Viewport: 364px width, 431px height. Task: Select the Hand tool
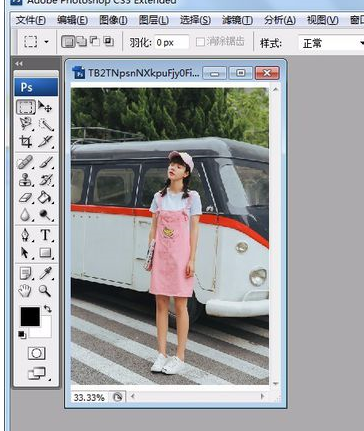(x=25, y=291)
